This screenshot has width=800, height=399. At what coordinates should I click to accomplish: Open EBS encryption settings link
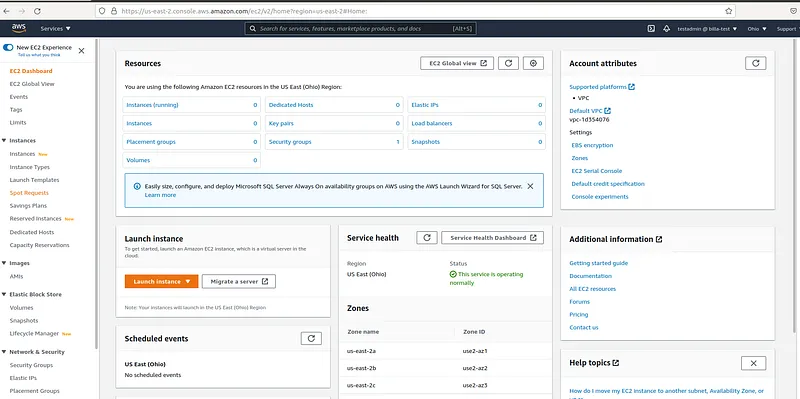(x=592, y=145)
